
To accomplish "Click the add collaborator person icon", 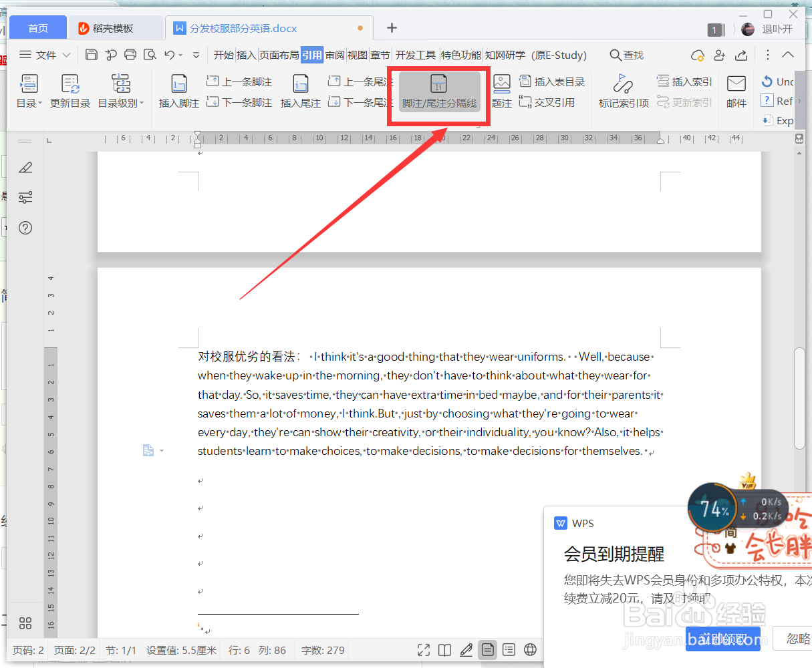I will tap(719, 55).
